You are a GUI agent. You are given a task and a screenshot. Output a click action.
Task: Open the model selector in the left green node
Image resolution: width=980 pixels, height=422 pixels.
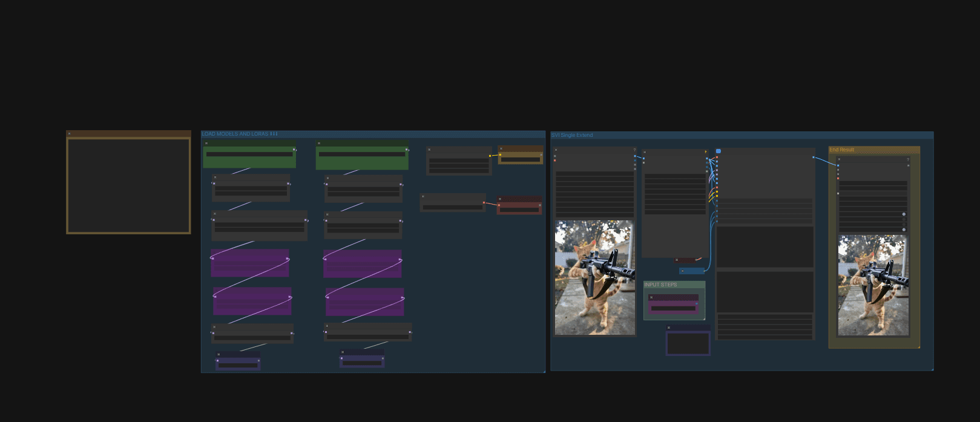click(x=249, y=154)
